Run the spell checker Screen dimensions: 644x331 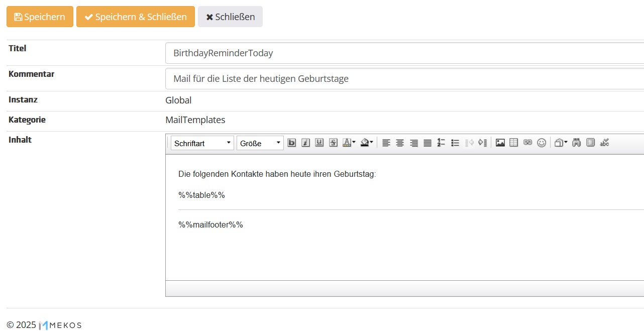(604, 143)
